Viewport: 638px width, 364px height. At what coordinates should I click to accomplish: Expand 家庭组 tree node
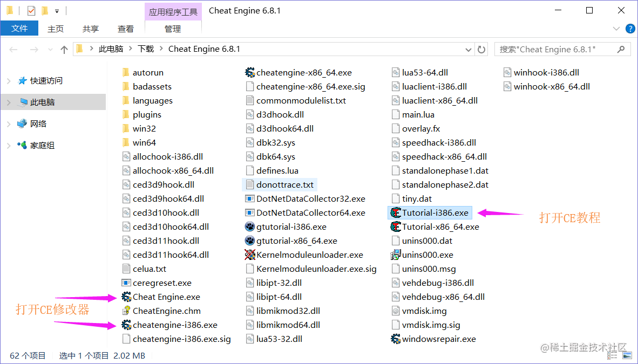[x=9, y=146]
